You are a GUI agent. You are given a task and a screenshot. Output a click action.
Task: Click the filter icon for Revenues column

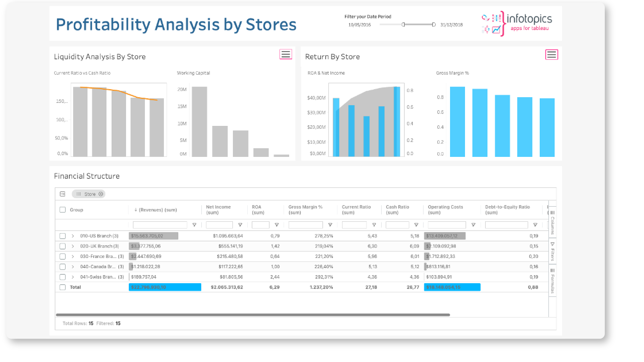coord(194,225)
